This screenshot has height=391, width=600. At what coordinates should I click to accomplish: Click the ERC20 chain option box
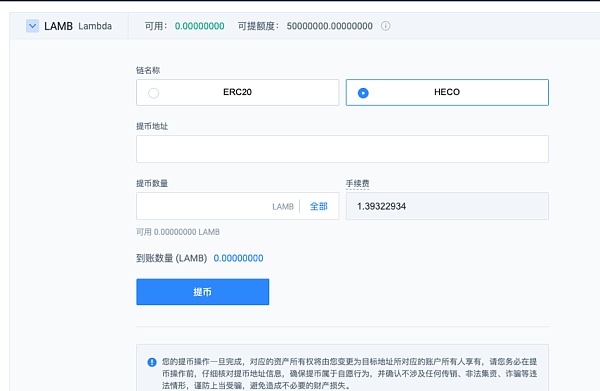click(238, 93)
